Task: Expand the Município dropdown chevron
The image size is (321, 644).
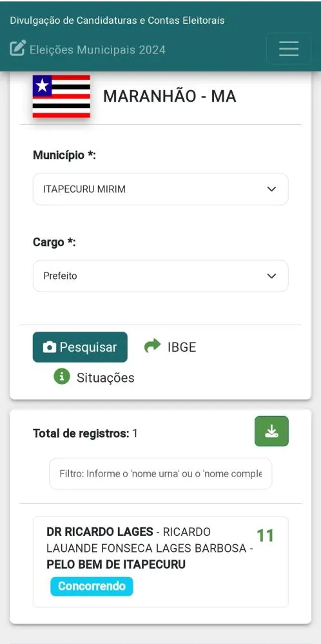Action: 271,189
